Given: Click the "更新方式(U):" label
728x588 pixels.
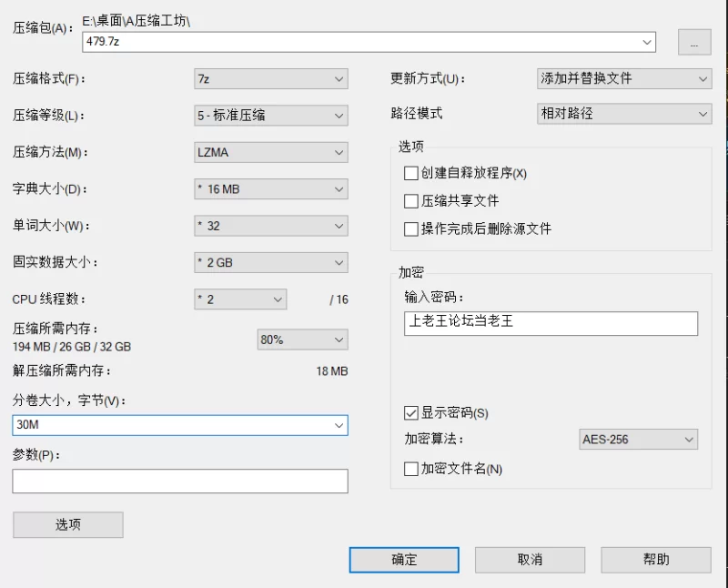Looking at the screenshot, I should pos(428,78).
